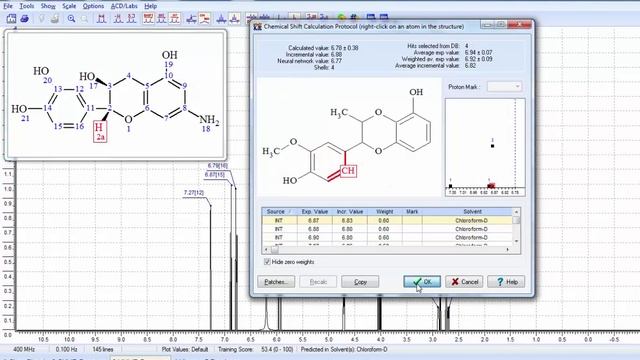Open the Show menu

tap(48, 6)
